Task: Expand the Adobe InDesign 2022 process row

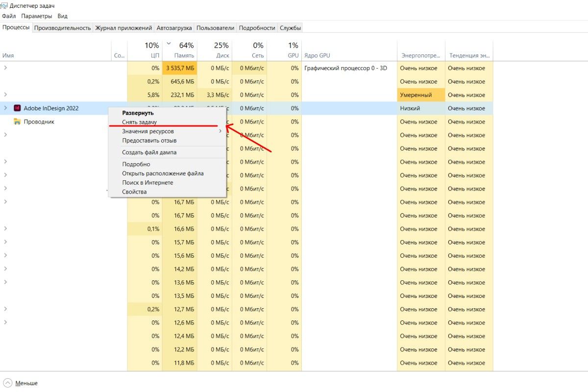Action: point(5,108)
